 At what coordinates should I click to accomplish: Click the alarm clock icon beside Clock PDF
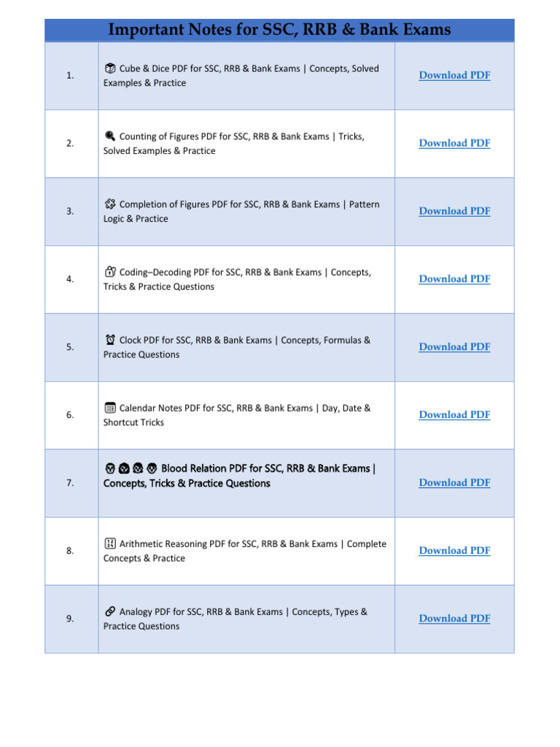coord(110,340)
